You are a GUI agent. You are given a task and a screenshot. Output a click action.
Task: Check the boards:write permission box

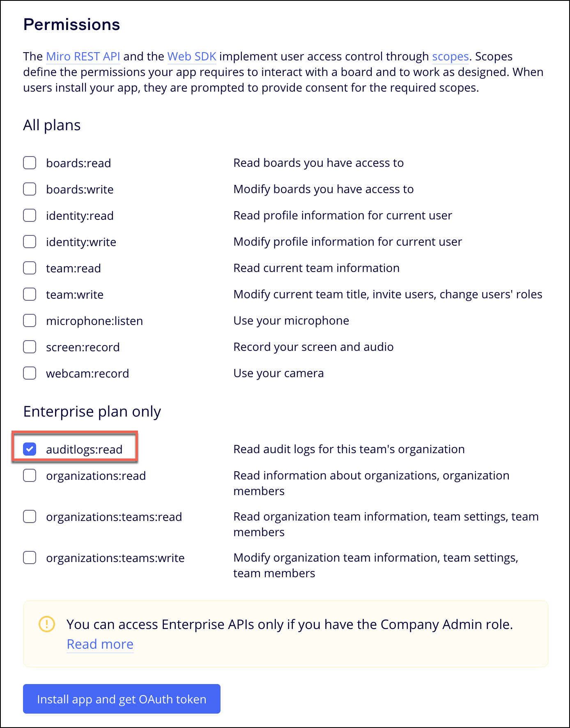click(30, 189)
